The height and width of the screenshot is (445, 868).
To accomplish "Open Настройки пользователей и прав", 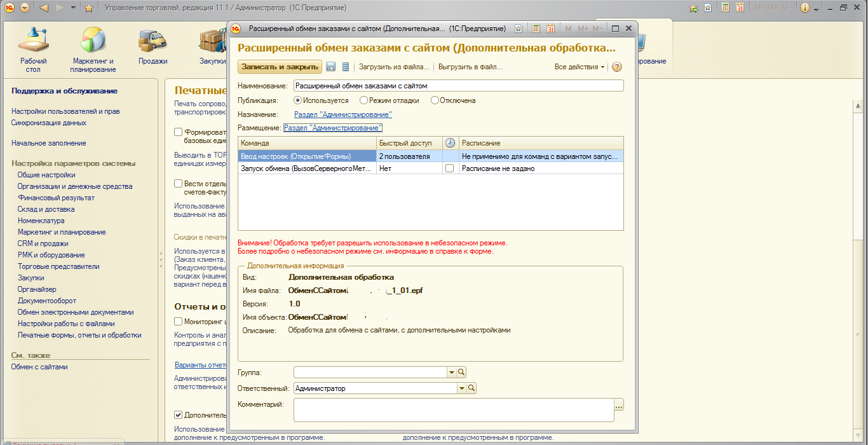I will tap(65, 111).
